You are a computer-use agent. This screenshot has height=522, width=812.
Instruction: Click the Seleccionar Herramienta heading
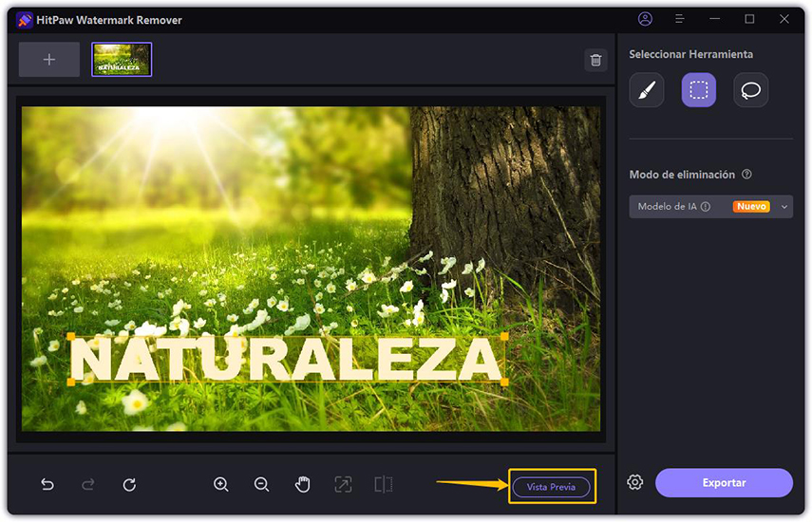coord(690,54)
